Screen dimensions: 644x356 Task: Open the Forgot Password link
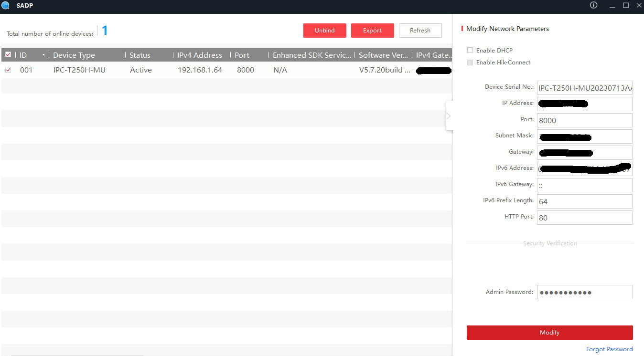[x=609, y=349]
